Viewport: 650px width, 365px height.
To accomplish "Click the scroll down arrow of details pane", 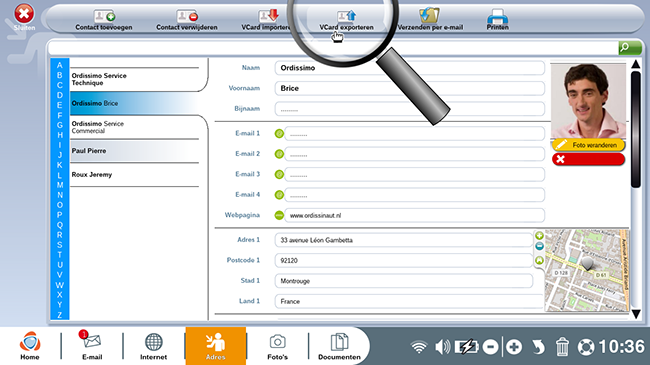I will tap(636, 314).
